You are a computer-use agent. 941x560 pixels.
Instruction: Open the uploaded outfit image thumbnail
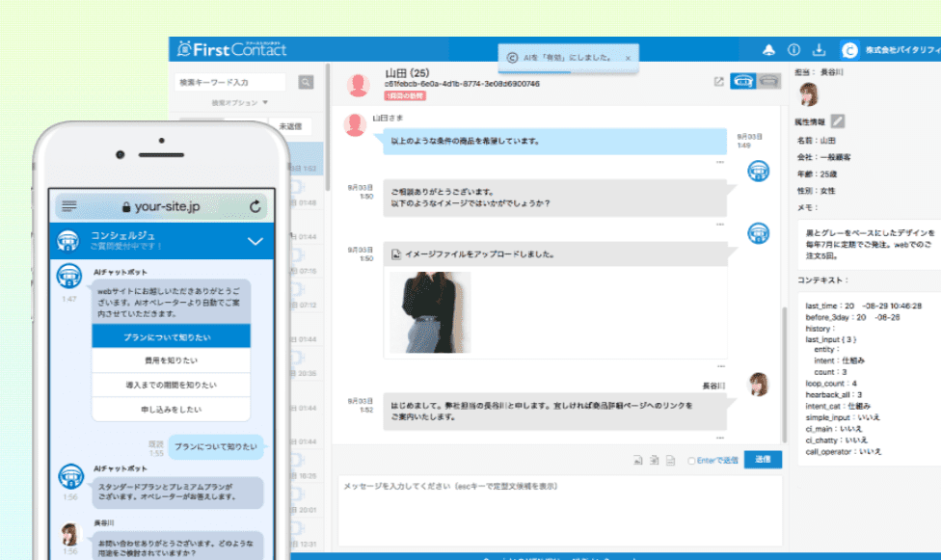[x=430, y=312]
